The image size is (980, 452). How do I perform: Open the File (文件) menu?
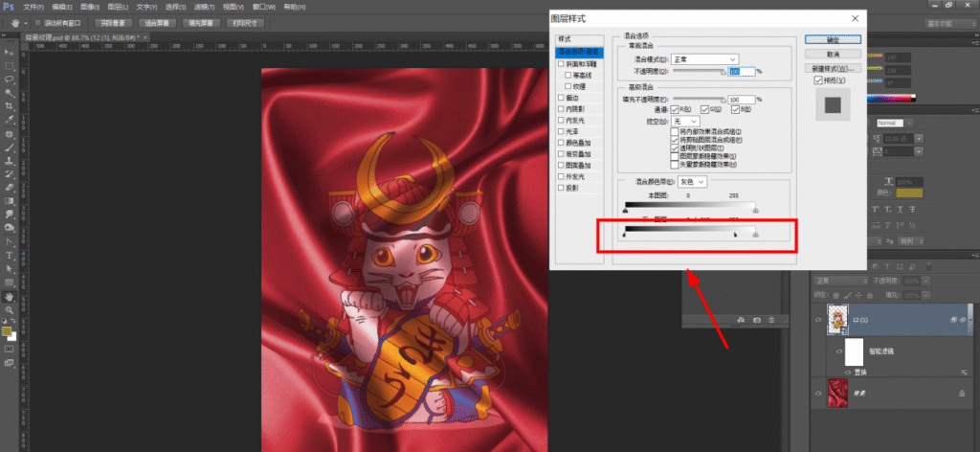[x=33, y=7]
